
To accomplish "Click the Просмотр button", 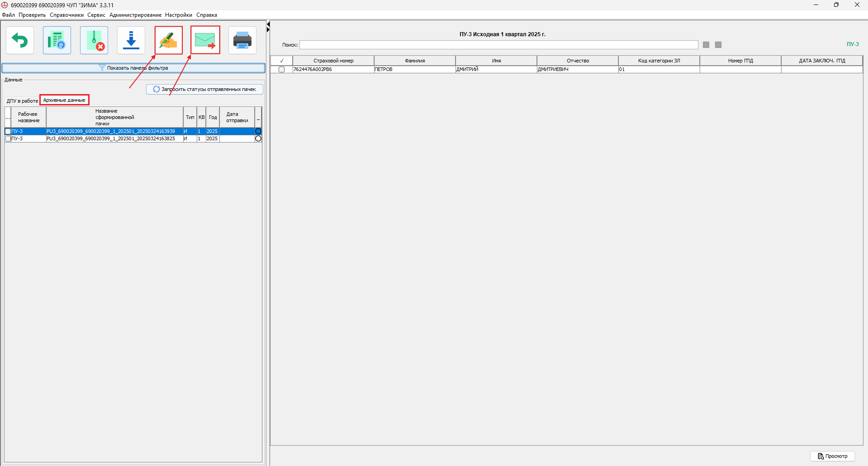I will tap(832, 456).
